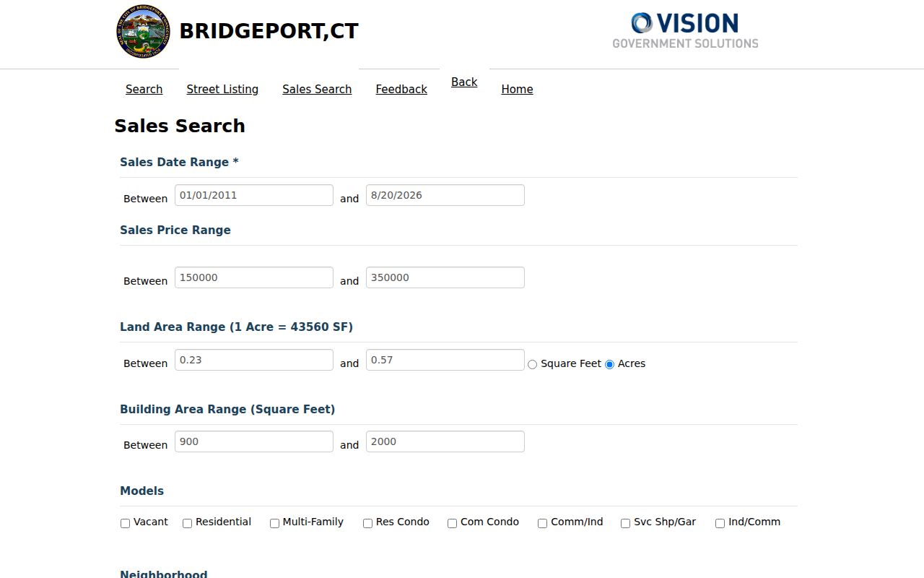Click the Sales Search page heading

click(180, 126)
